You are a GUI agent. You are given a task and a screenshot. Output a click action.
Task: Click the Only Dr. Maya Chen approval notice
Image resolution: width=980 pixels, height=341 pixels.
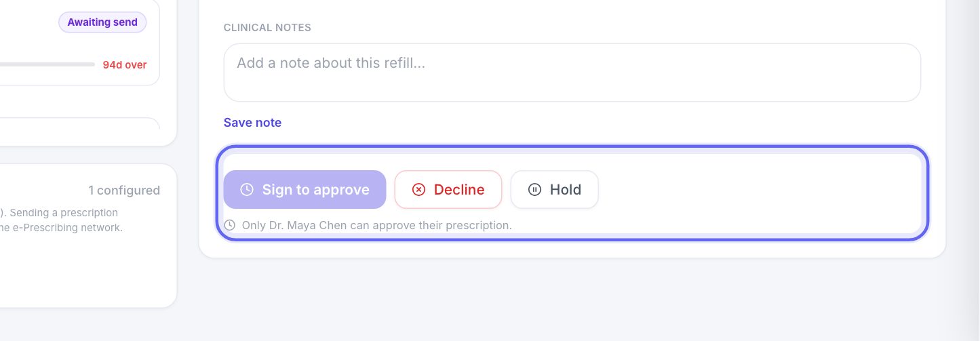click(x=376, y=224)
